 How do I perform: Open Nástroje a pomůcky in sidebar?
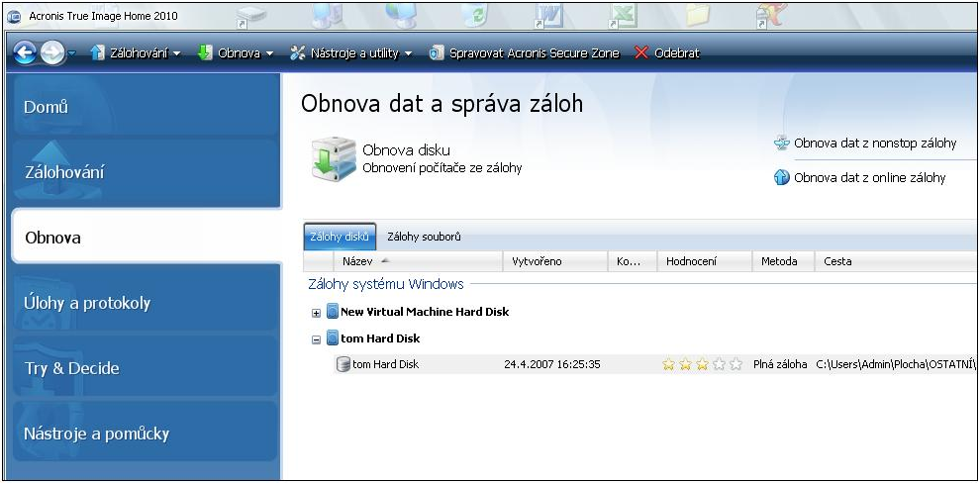pyautogui.click(x=145, y=433)
